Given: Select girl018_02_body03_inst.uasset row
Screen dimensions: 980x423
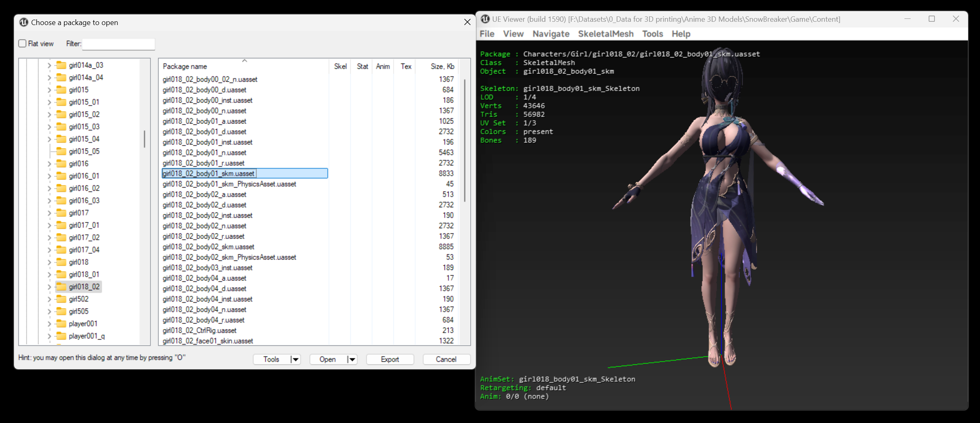Looking at the screenshot, I should 245,268.
